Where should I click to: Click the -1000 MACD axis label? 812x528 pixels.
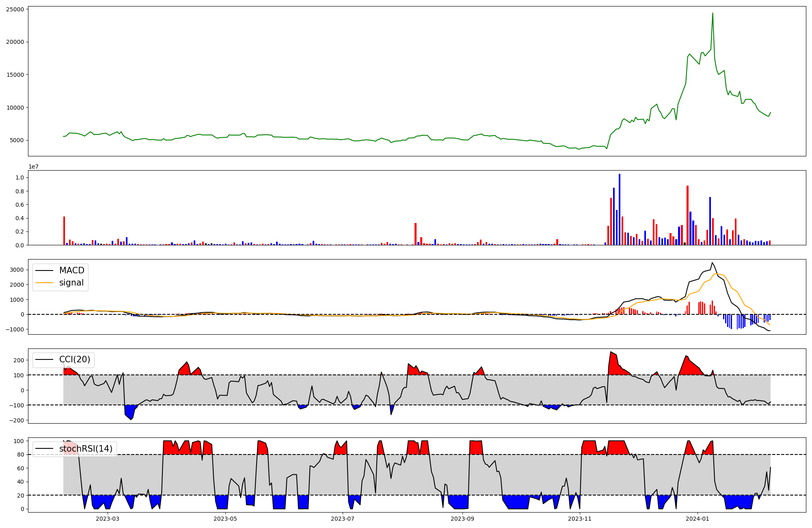15,329
